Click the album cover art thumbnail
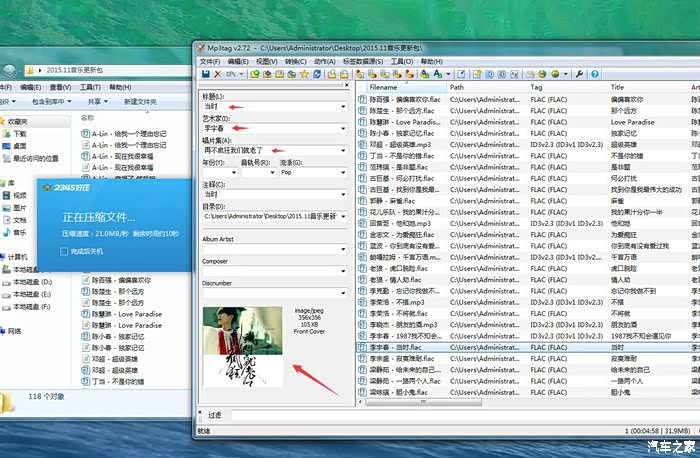This screenshot has height=458, width=700. (x=242, y=347)
